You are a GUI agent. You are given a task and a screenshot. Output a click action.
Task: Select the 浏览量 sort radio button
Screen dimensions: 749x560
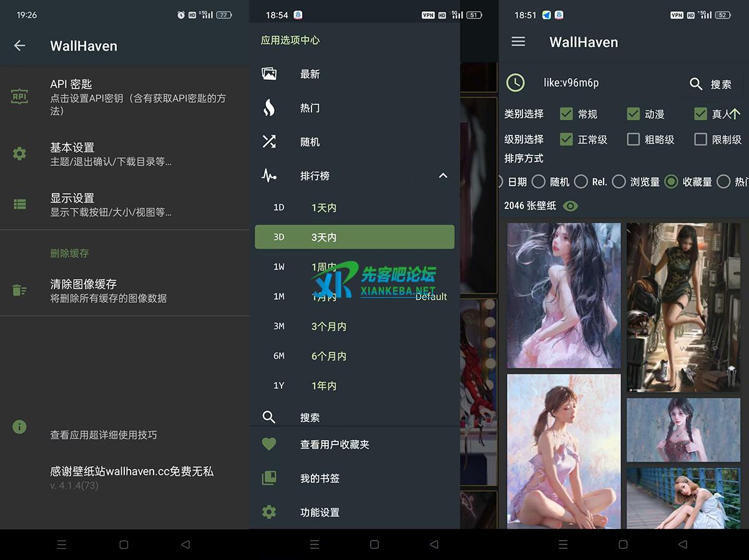coord(619,182)
